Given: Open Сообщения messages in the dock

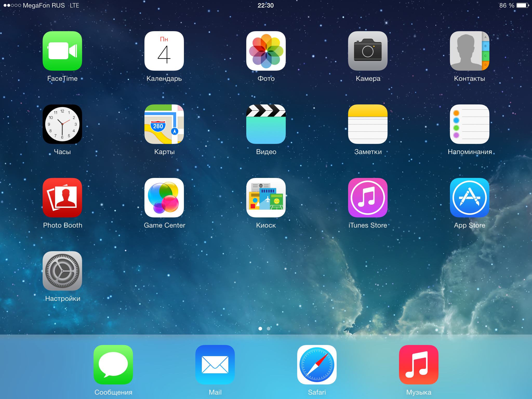Looking at the screenshot, I should pos(113,365).
